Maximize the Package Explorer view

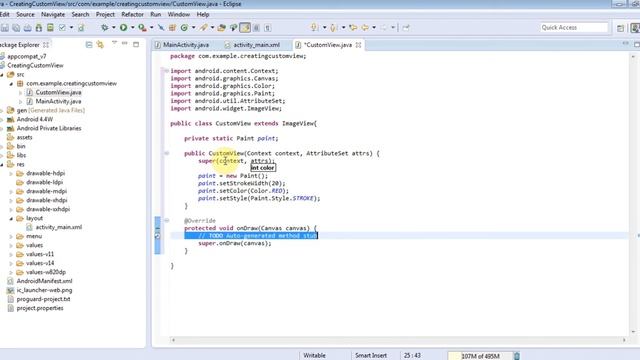point(136,44)
